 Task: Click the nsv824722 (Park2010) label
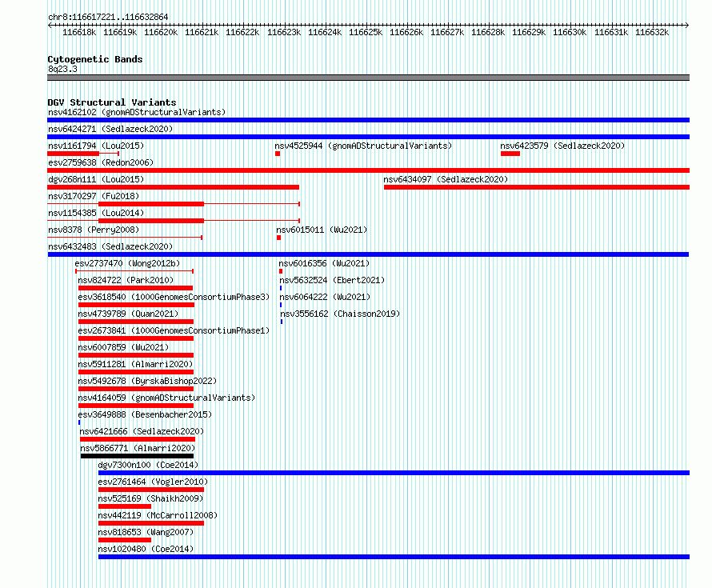[126, 280]
